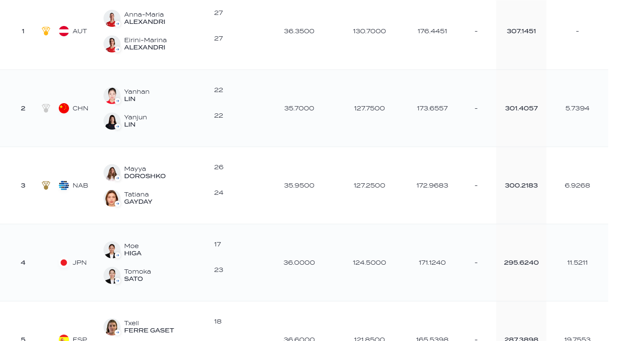The image size is (644, 341).
Task: Click the Spain flag icon
Action: click(x=64, y=338)
